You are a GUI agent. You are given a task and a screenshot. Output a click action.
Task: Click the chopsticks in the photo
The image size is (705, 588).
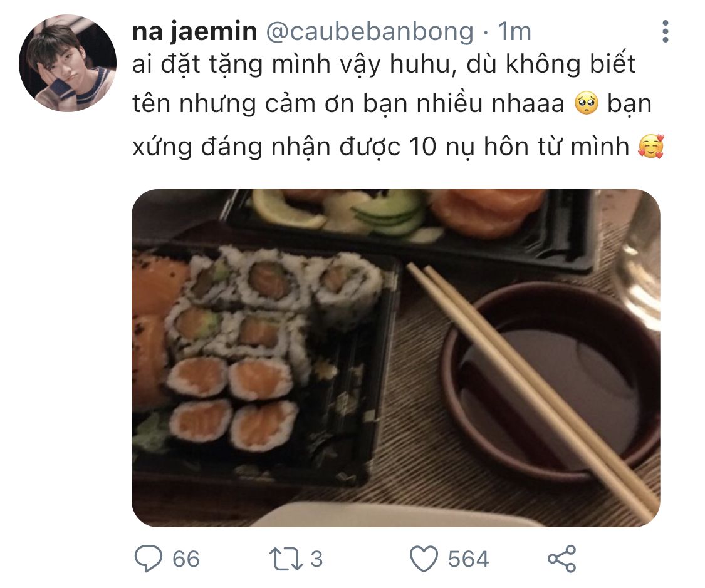click(531, 391)
